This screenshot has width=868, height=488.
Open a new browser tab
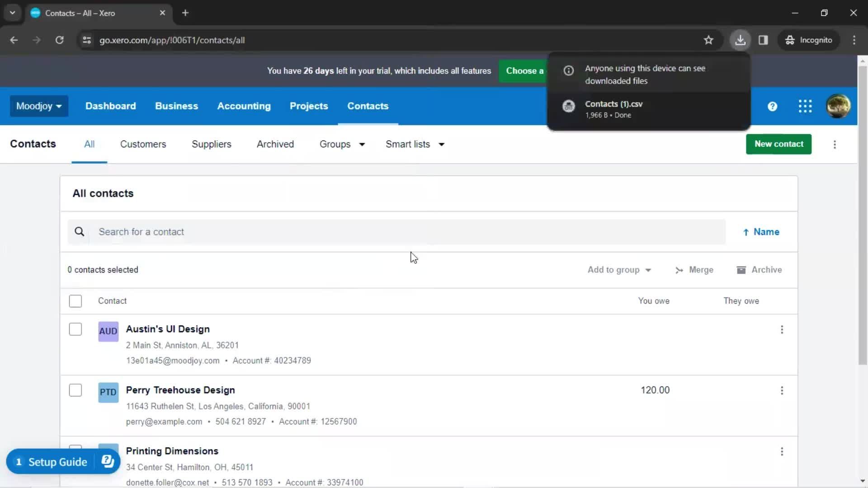click(x=185, y=13)
